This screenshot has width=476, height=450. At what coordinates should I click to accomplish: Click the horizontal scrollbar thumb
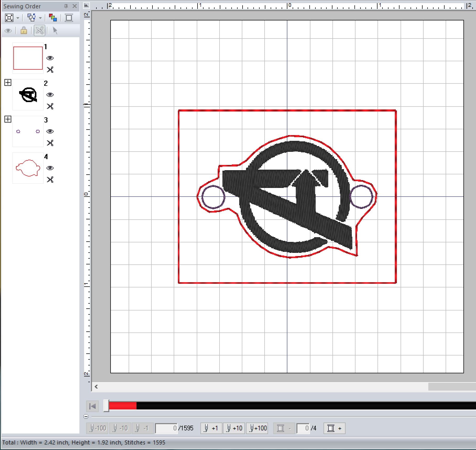click(x=452, y=387)
